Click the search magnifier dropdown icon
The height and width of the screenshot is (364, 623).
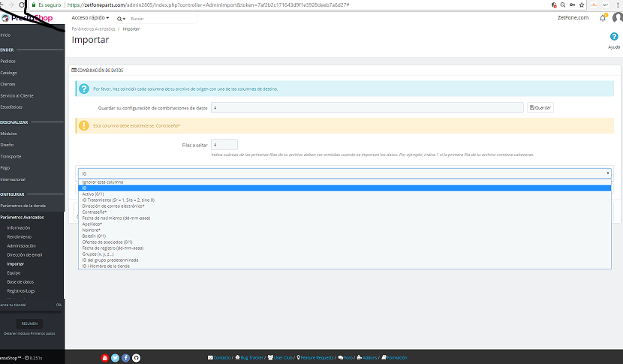(121, 19)
